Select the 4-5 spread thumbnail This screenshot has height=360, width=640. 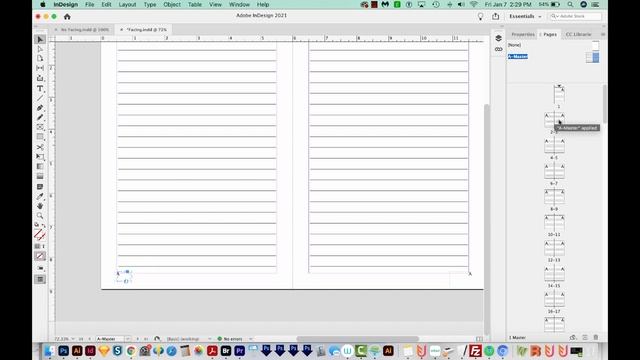point(554,145)
